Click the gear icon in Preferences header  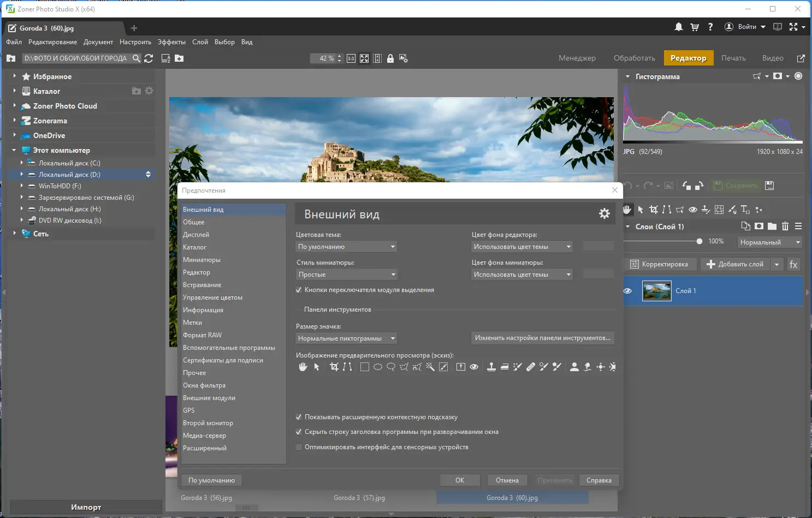tap(604, 213)
